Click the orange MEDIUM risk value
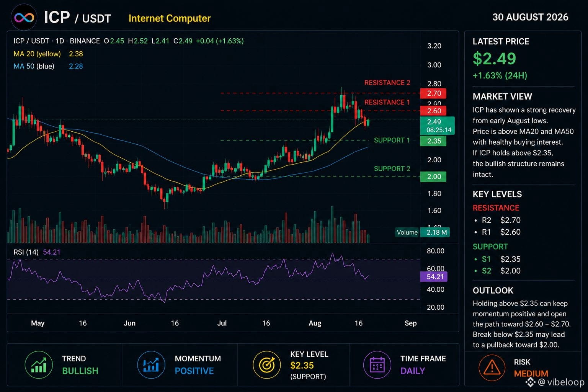 (x=531, y=374)
